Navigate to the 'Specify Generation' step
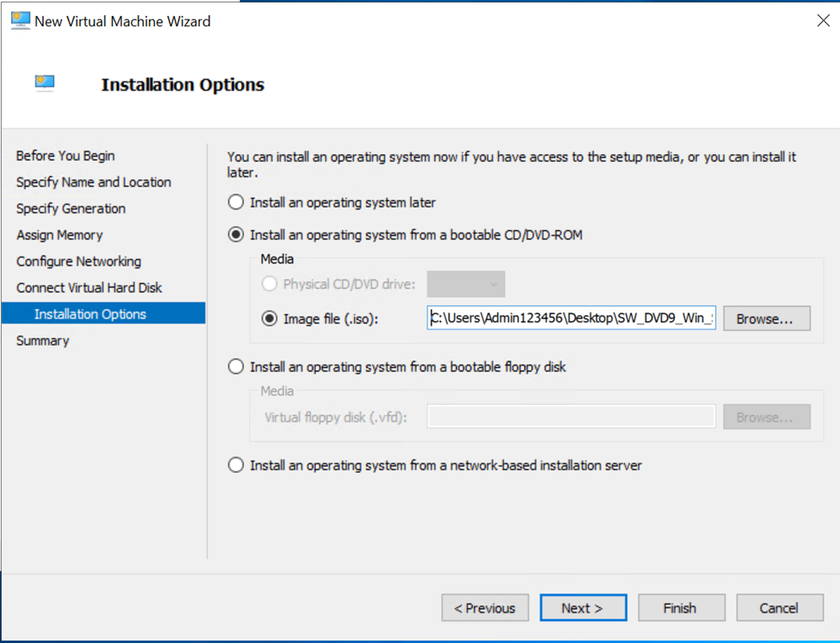This screenshot has width=840, height=643. point(70,208)
